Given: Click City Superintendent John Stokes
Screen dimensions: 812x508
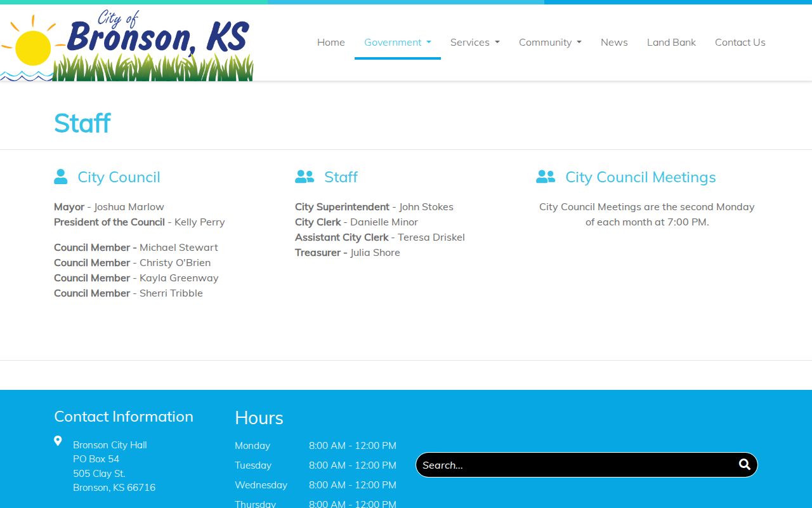Looking at the screenshot, I should [x=374, y=206].
